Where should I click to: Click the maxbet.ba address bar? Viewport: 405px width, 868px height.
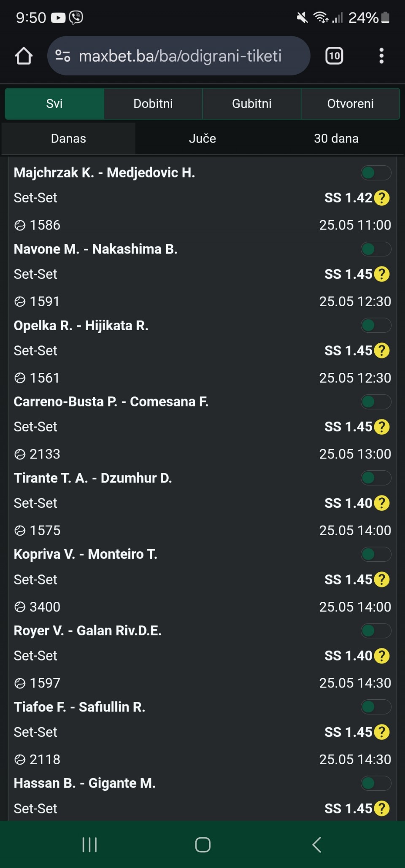point(179,56)
